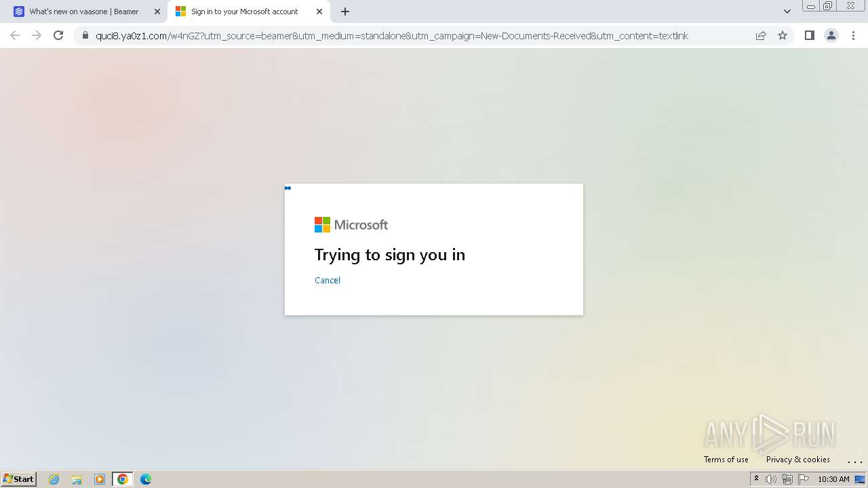Focus the address bar URL
The height and width of the screenshot is (488, 868).
tap(392, 35)
